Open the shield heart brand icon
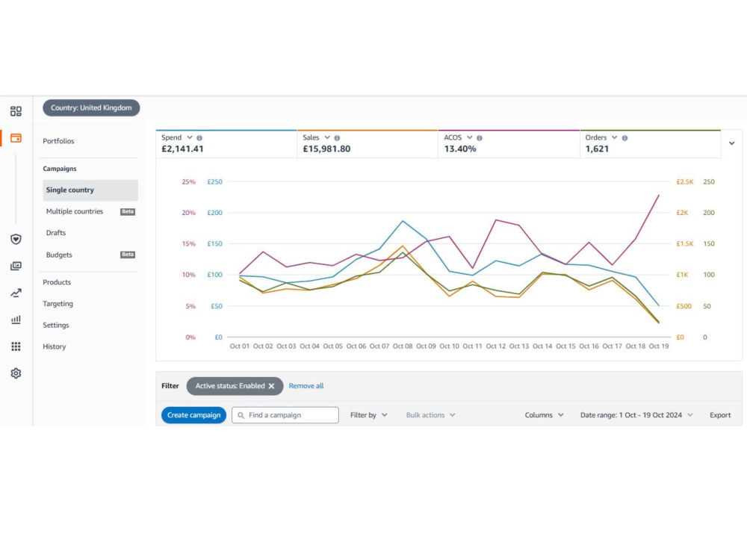 tap(16, 239)
